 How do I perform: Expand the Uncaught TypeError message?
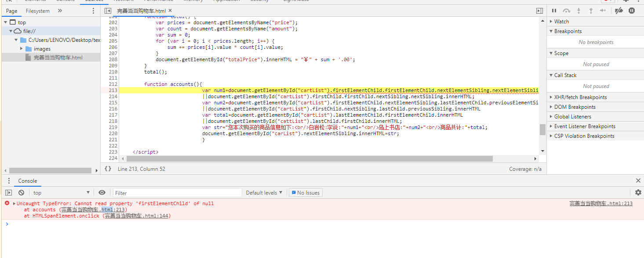click(15, 203)
